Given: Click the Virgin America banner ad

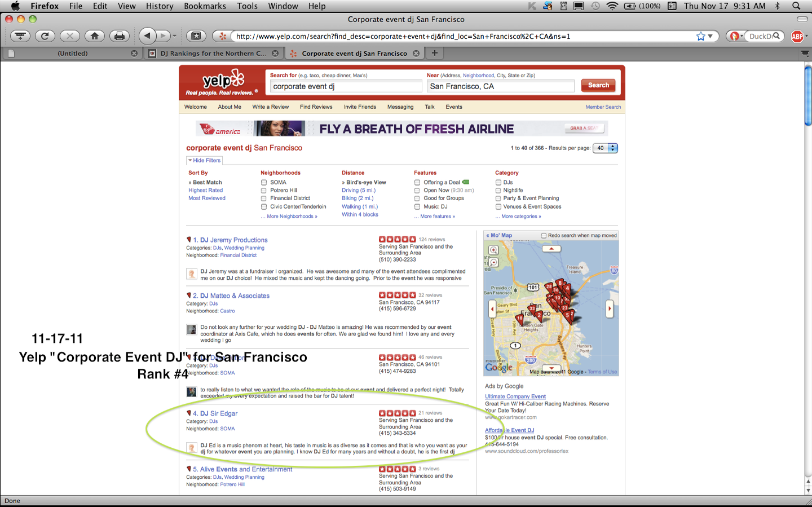Looking at the screenshot, I should point(401,129).
